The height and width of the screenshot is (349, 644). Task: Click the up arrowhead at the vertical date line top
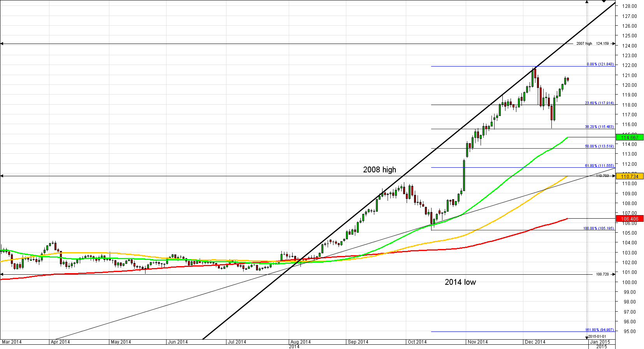point(587,2)
